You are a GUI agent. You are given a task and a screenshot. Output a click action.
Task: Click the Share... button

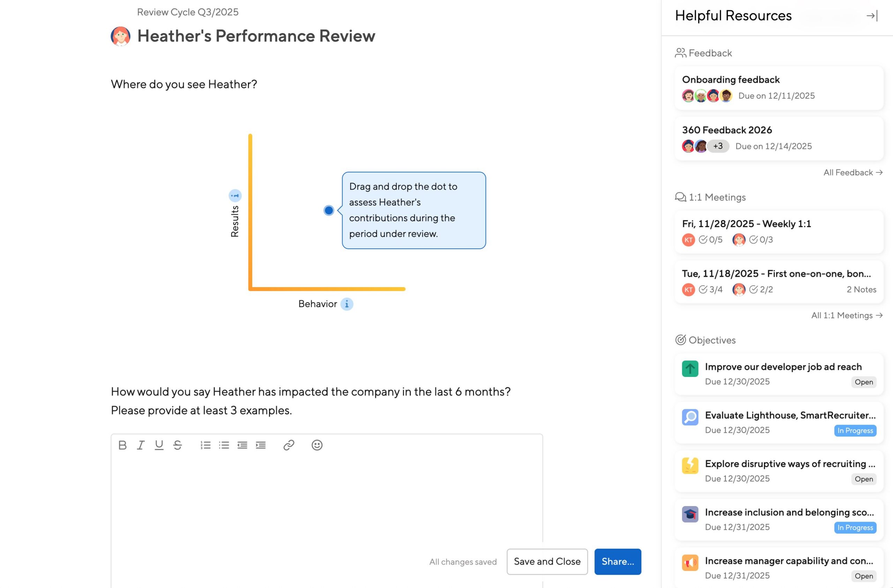coord(617,562)
